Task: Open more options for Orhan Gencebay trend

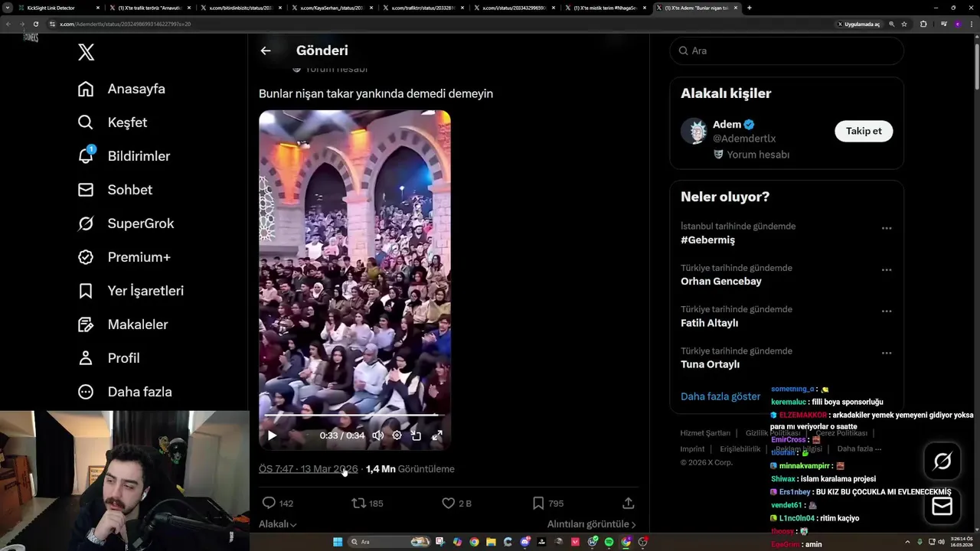Action: (887, 269)
